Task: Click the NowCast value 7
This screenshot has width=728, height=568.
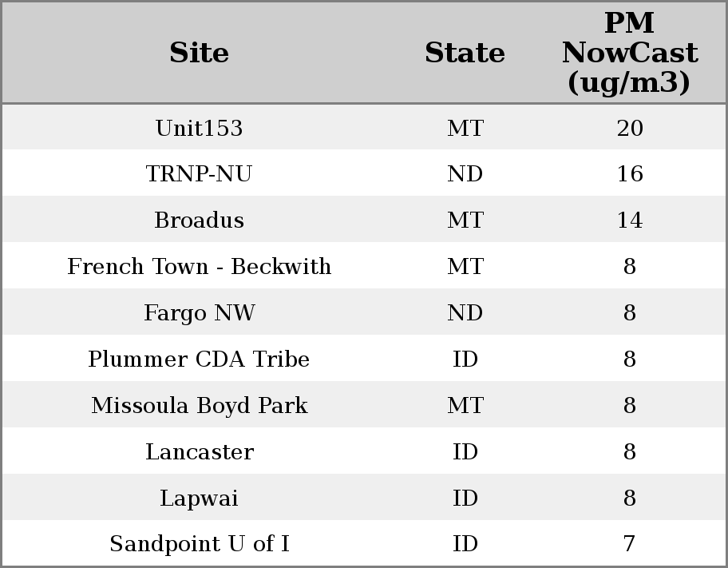Action: tap(629, 544)
